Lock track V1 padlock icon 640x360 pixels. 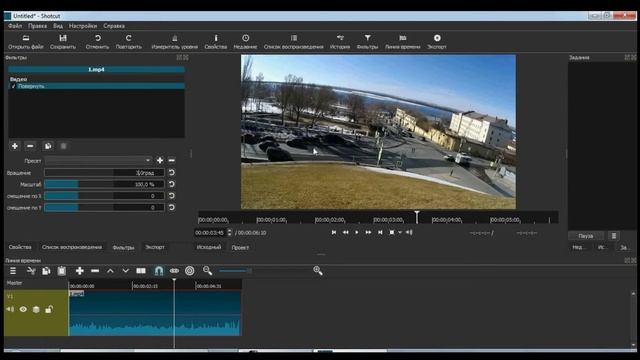[x=49, y=309]
